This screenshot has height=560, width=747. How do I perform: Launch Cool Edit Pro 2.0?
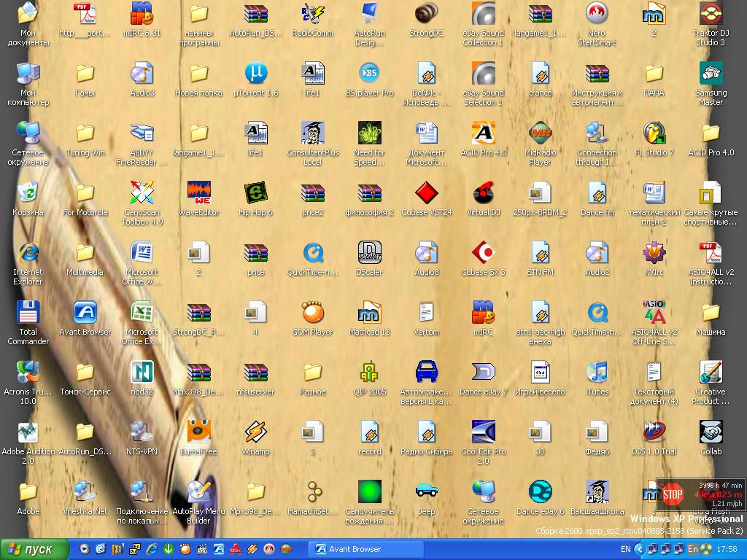click(x=484, y=432)
